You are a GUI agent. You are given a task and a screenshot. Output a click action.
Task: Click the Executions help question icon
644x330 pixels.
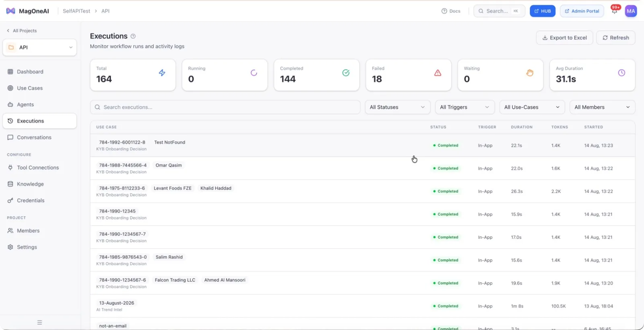tap(133, 36)
